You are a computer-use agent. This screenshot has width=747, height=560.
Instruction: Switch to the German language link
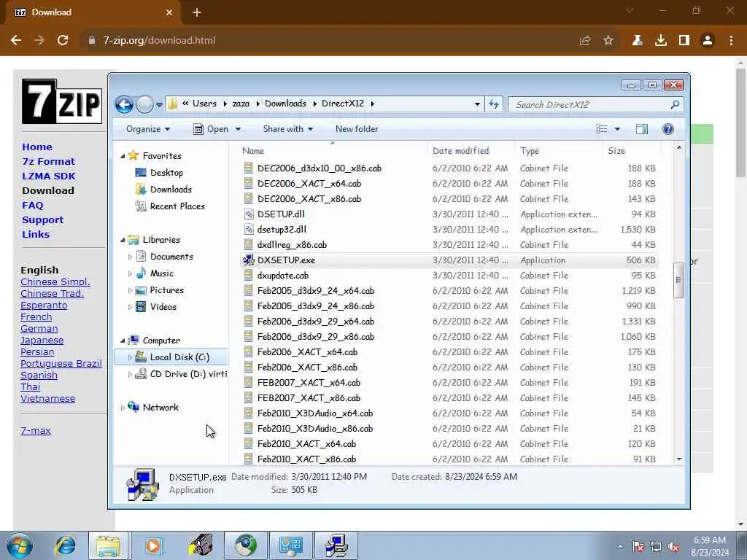39,329
